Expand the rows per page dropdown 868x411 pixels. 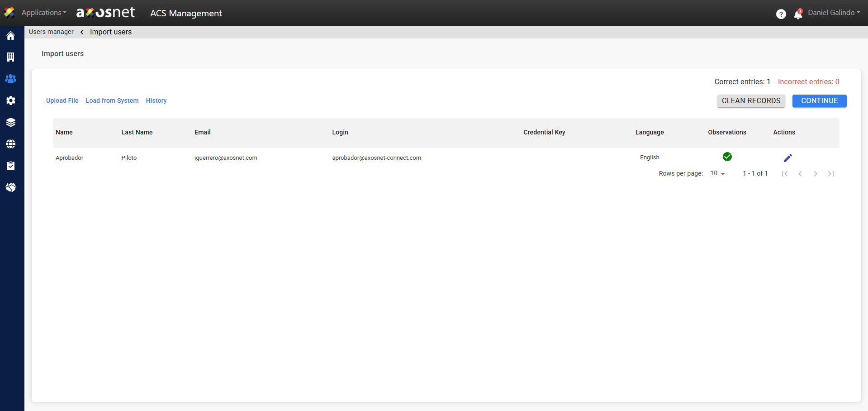point(717,173)
